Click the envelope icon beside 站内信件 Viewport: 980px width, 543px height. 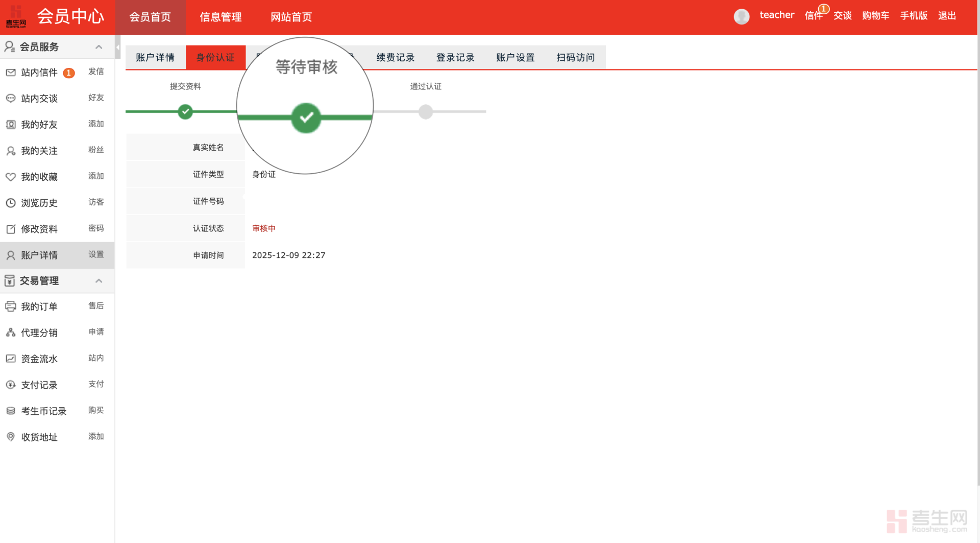11,73
